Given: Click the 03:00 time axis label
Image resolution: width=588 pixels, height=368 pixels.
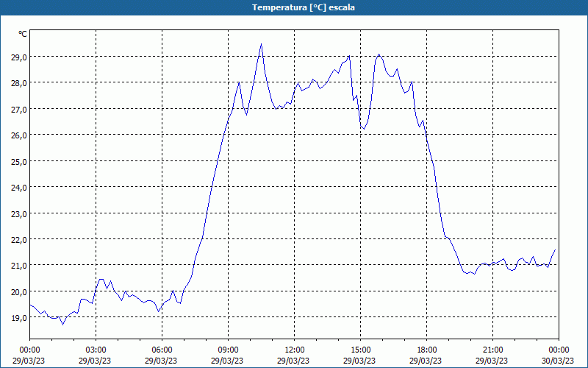Looking at the screenshot, I should [x=96, y=350].
